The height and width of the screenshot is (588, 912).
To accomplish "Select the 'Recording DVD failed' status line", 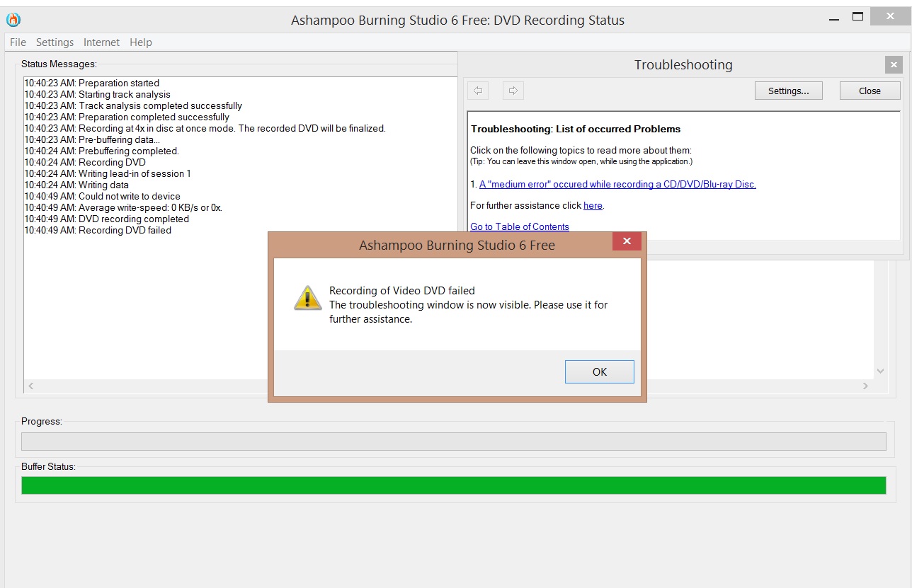I will 98,230.
